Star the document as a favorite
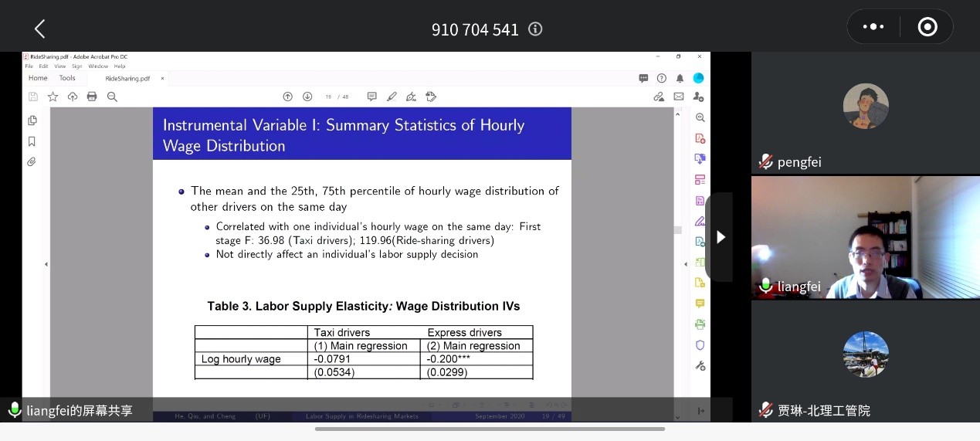Image resolution: width=980 pixels, height=441 pixels. [53, 97]
